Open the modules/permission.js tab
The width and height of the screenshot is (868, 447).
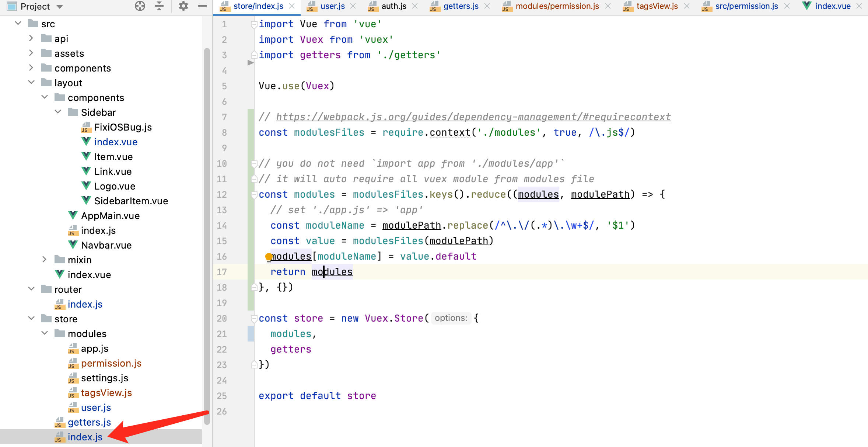pos(557,6)
